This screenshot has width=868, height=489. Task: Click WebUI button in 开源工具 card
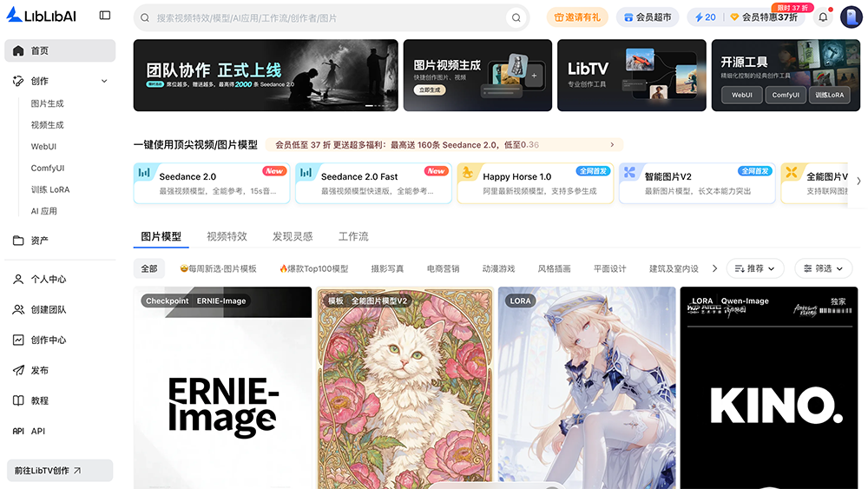click(742, 95)
